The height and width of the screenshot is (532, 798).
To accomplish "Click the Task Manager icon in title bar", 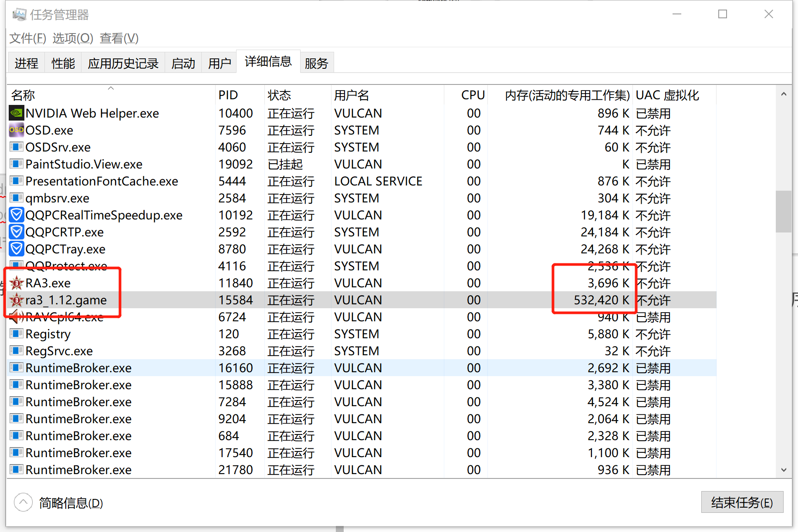I will click(x=19, y=14).
